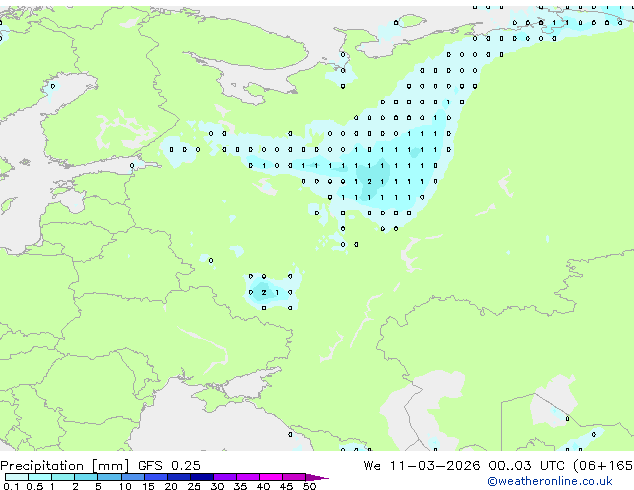Click the "We 11-03-2026" date text
634x490 pixels.
422,466
